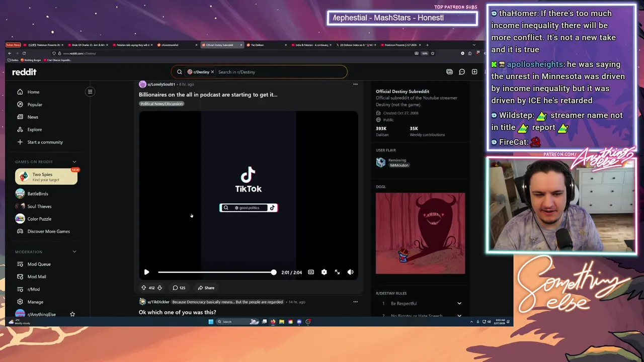644x362 pixels.
Task: Open Home in the sidebar
Action: [x=33, y=92]
